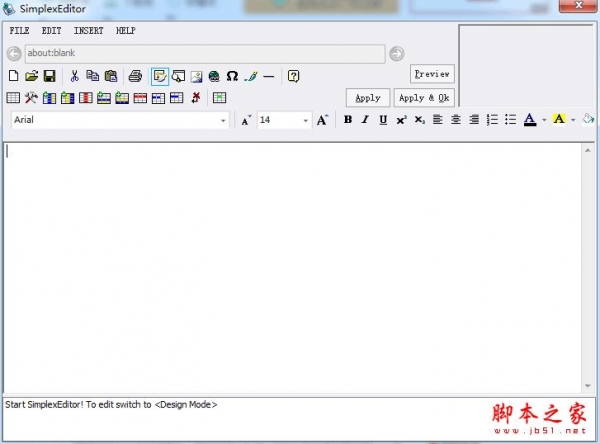The width and height of the screenshot is (600, 444).
Task: Click second insert row icon with yellow row
Action: coord(122,98)
